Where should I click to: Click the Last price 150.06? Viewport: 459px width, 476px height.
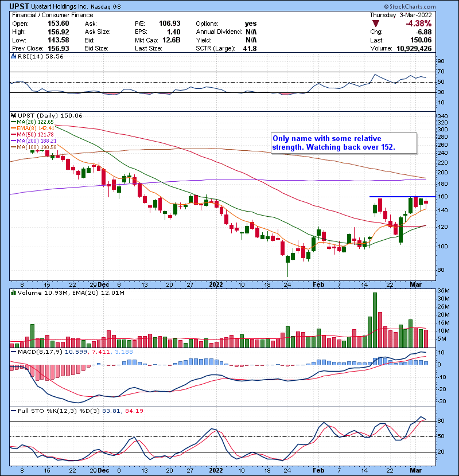click(421, 40)
